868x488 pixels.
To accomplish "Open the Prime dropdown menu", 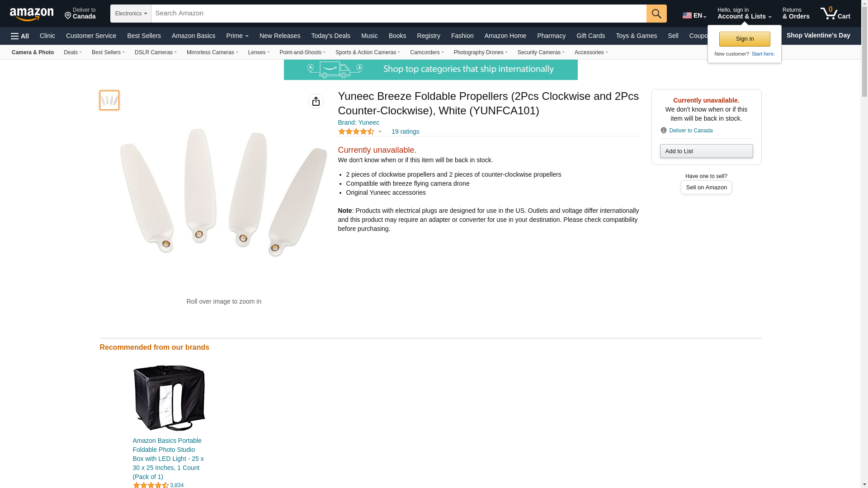I will [x=237, y=36].
